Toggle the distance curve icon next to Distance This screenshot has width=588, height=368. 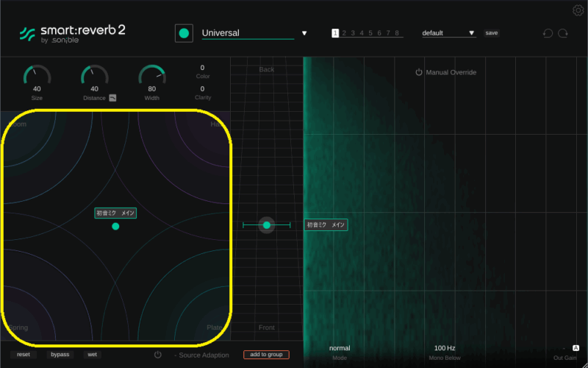tap(113, 98)
